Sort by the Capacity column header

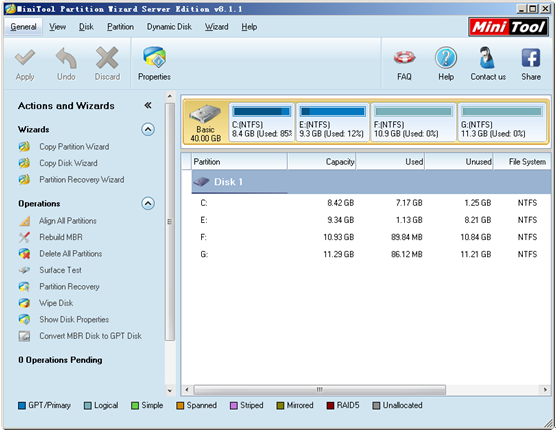[322, 162]
